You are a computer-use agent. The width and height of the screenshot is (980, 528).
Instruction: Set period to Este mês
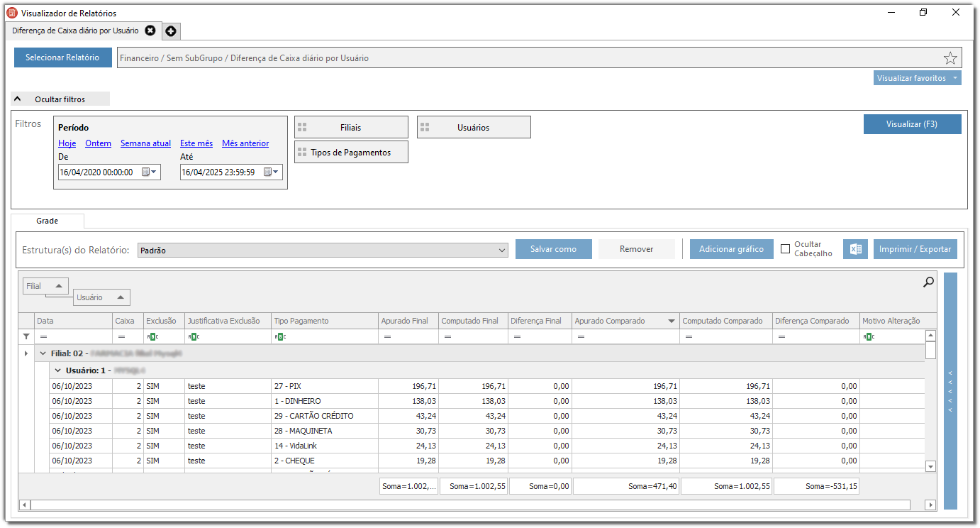point(196,143)
